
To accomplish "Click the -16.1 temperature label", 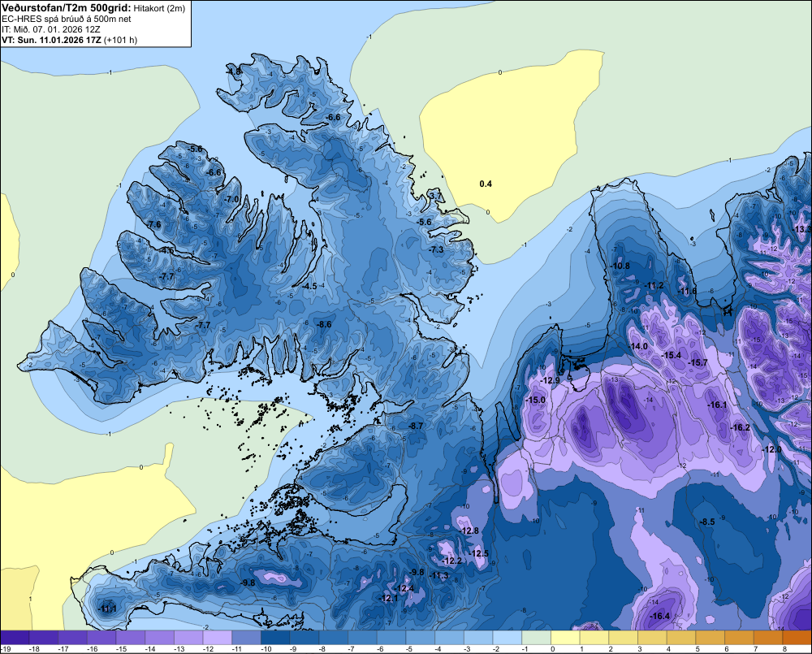I will click(717, 405).
